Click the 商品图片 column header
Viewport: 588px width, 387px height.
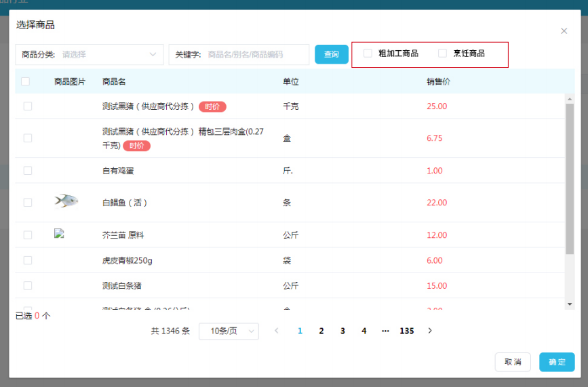[x=70, y=82]
